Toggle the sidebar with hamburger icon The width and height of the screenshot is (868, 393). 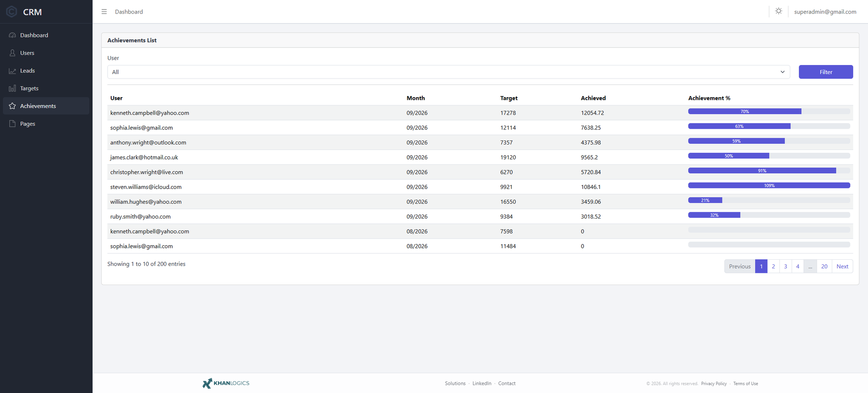click(104, 12)
